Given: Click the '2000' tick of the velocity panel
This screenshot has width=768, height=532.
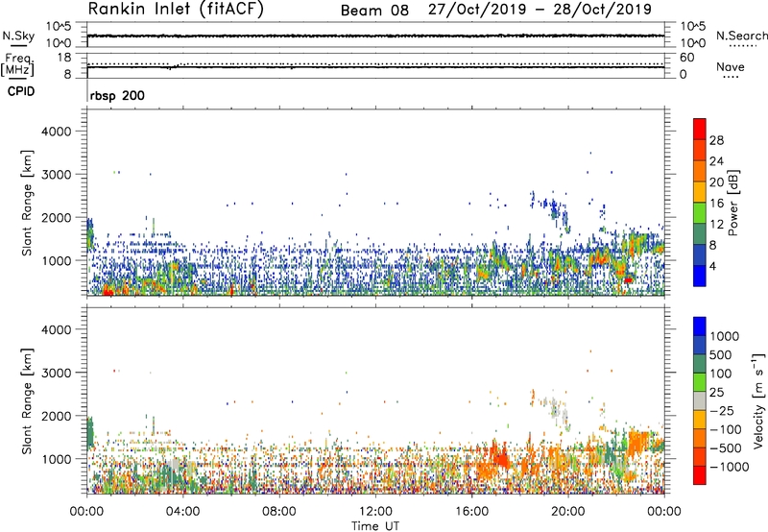Looking at the screenshot, I should [x=56, y=416].
